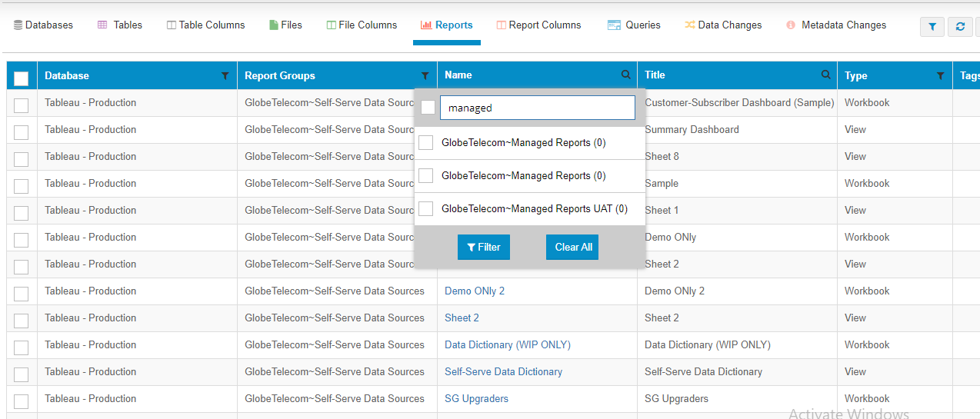Select the Summary Dashboard row checkbox

click(x=22, y=132)
